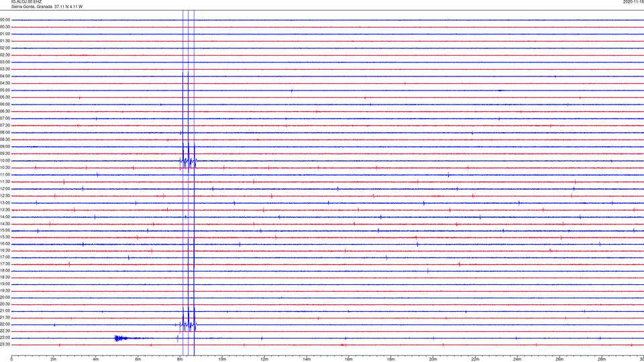Click the 18m x-axis label
The width and height of the screenshot is (644, 362).
(x=391, y=359)
